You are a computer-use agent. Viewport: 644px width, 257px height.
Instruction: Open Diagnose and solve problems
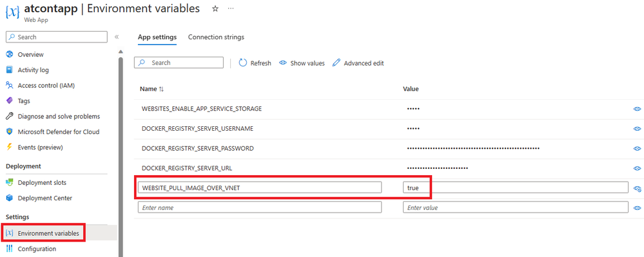coord(59,116)
